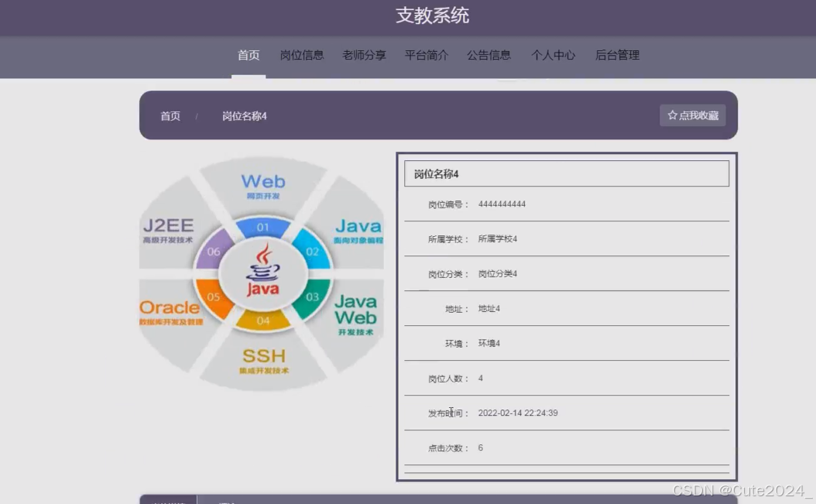
Task: Click the 点击次数 label
Action: pyautogui.click(x=448, y=447)
